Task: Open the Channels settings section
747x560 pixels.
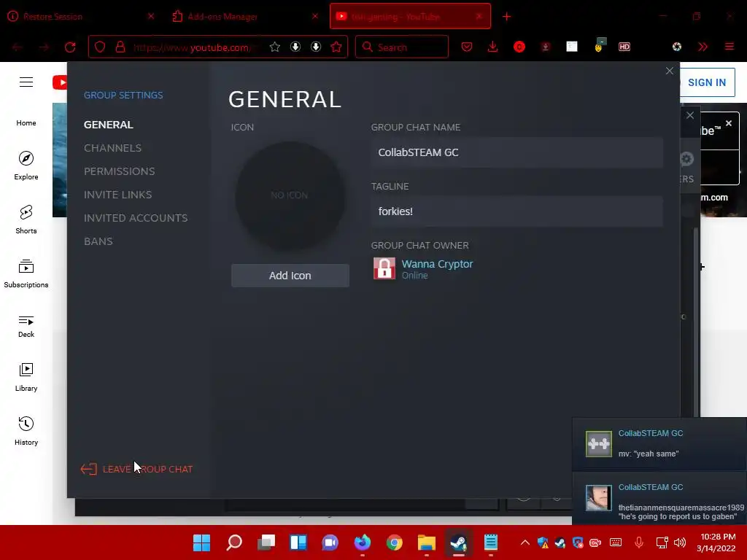Action: click(112, 148)
